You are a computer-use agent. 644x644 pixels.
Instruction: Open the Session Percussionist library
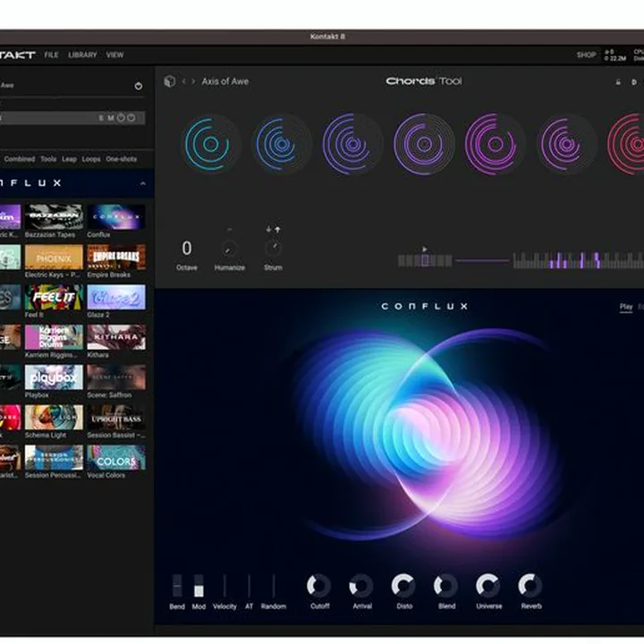[x=54, y=457]
